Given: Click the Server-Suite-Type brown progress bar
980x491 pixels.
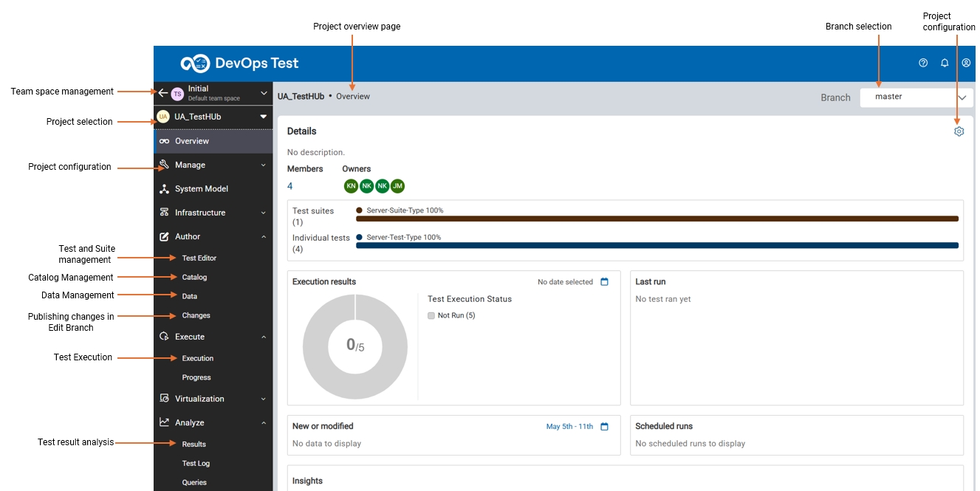Looking at the screenshot, I should point(657,219).
